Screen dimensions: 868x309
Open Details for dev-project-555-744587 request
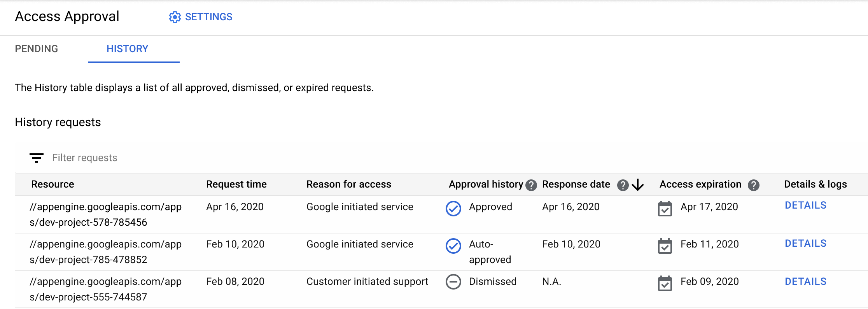pyautogui.click(x=805, y=282)
